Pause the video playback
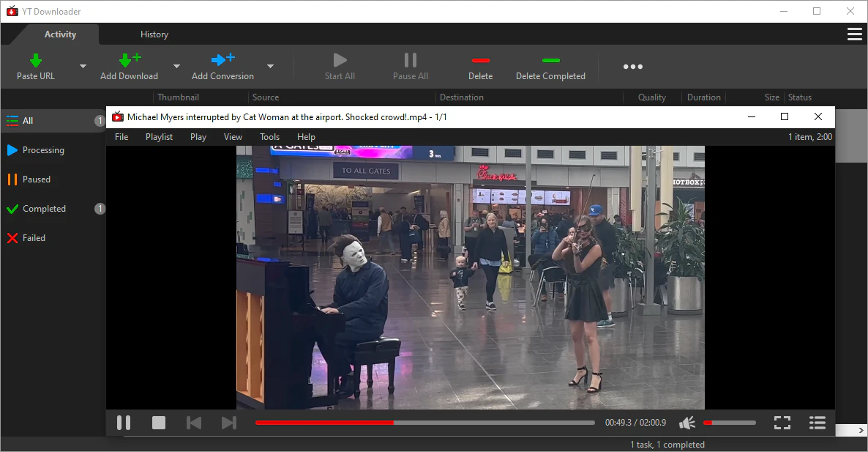The image size is (868, 452). [124, 423]
